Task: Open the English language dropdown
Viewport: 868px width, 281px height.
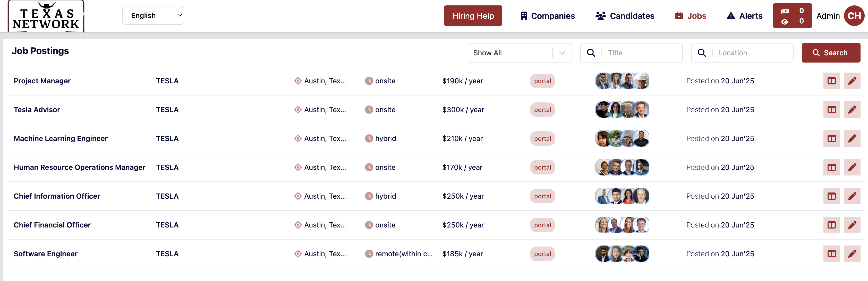Action: 153,15
